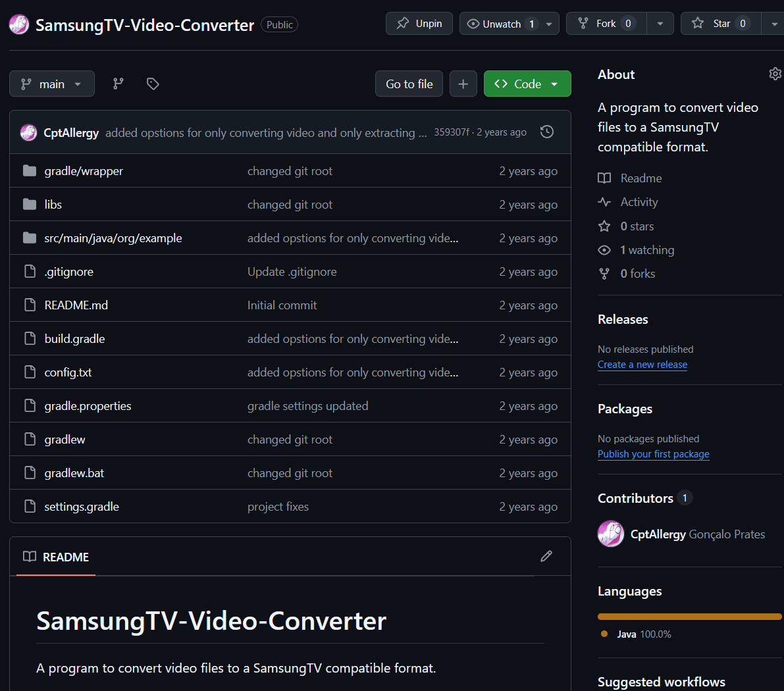Click the folder icon of gradle/wrapper
The width and height of the screenshot is (784, 691).
[x=30, y=171]
